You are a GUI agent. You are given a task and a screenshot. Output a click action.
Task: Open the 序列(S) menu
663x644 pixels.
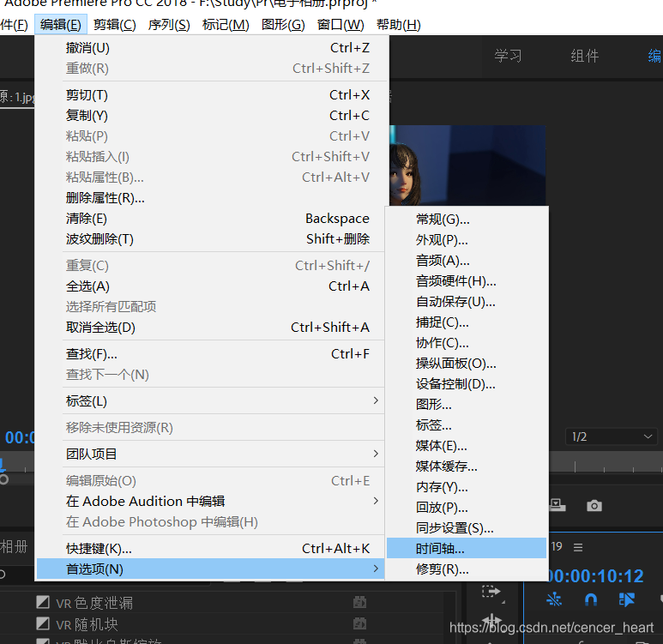(x=169, y=25)
